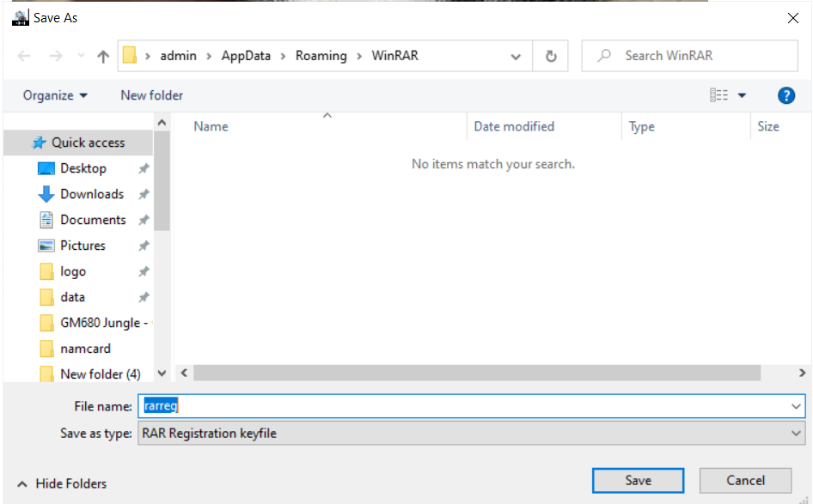
Task: Select Quick access in navigation pane
Action: click(77, 143)
